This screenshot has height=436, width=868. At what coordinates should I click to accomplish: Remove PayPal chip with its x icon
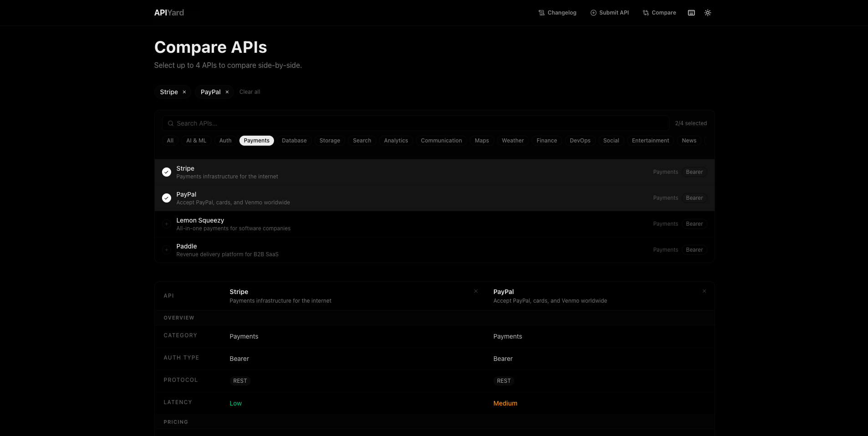pos(227,92)
